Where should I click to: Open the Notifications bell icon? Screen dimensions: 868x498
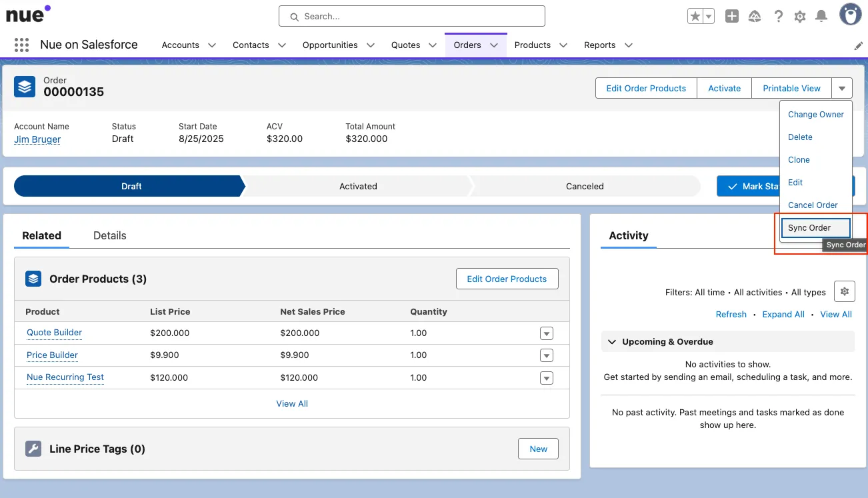coord(822,17)
